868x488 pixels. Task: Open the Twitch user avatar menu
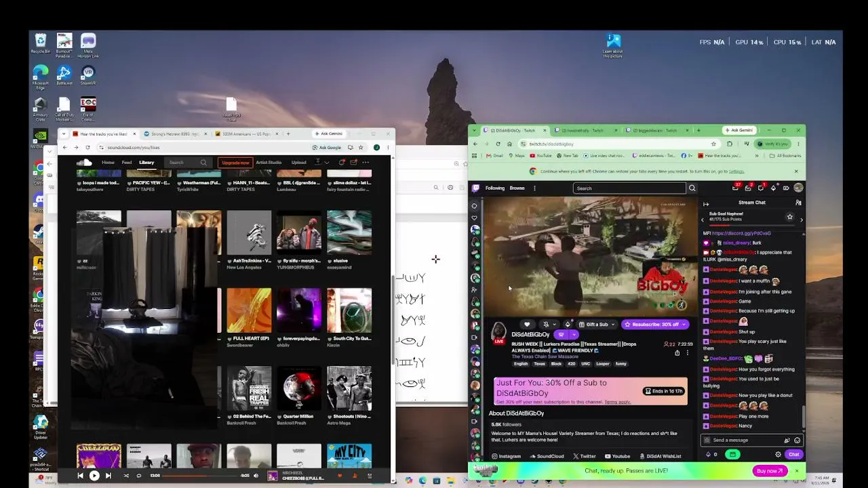[x=798, y=188]
